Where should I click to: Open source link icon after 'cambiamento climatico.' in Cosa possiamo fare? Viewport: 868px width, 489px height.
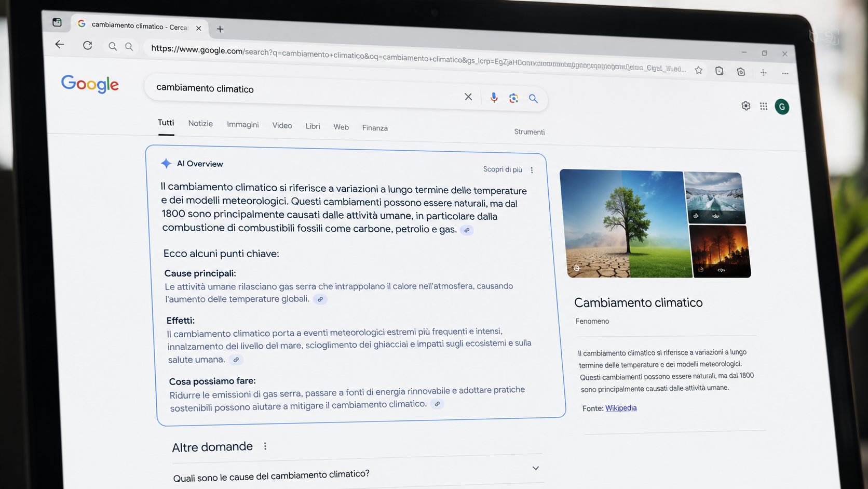pos(437,404)
